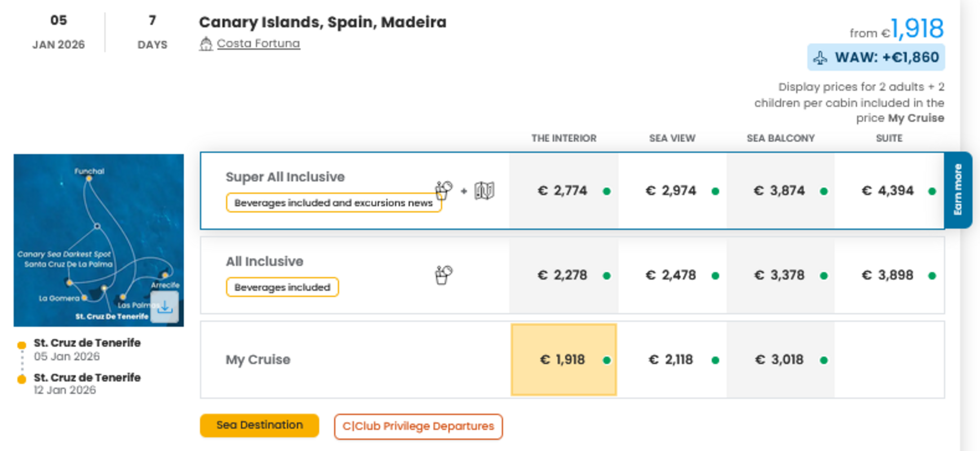The height and width of the screenshot is (451, 980).
Task: Select the highlighted My Cruise €1,918 fare
Action: [x=563, y=360]
